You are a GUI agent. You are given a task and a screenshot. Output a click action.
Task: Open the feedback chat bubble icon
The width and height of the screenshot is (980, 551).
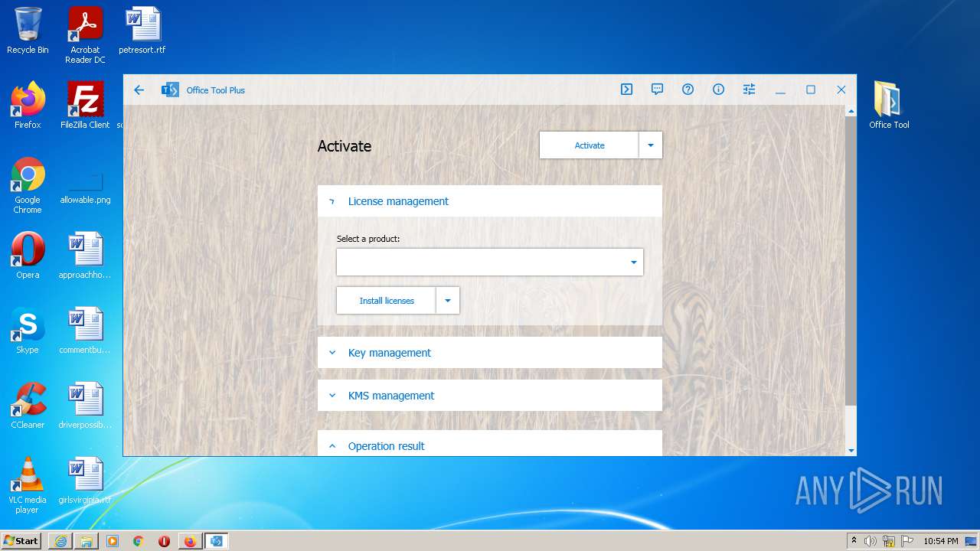pyautogui.click(x=657, y=90)
